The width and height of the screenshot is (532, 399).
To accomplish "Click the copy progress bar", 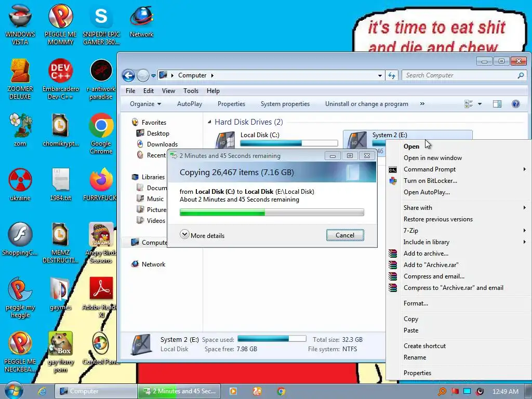I will [x=271, y=212].
